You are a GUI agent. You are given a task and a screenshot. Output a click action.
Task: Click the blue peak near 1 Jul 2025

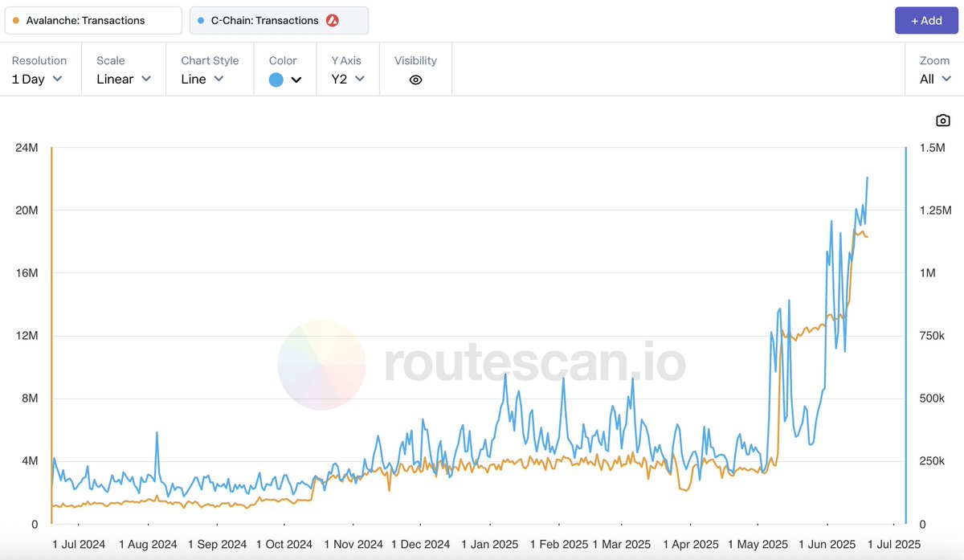[867, 178]
